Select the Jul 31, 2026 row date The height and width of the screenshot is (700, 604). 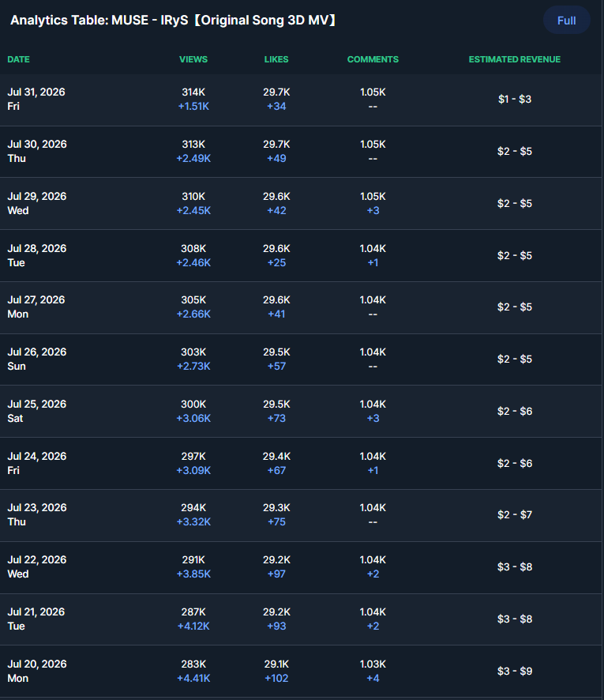36,92
